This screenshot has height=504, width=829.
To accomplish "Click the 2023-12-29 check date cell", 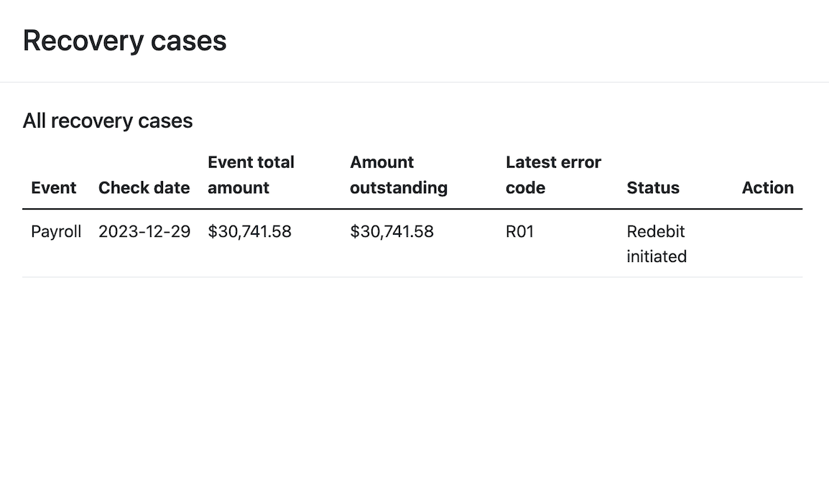I will (x=144, y=232).
